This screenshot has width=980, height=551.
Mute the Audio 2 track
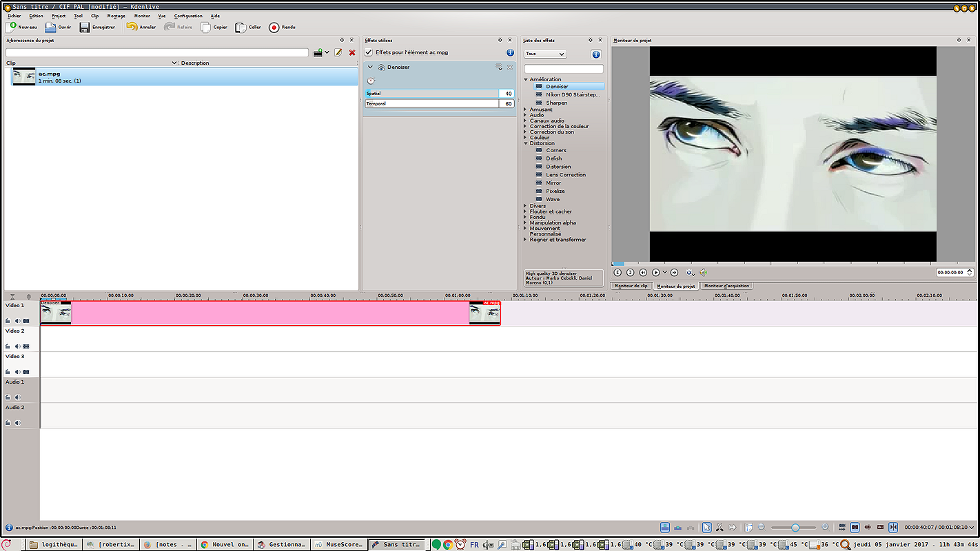(17, 423)
